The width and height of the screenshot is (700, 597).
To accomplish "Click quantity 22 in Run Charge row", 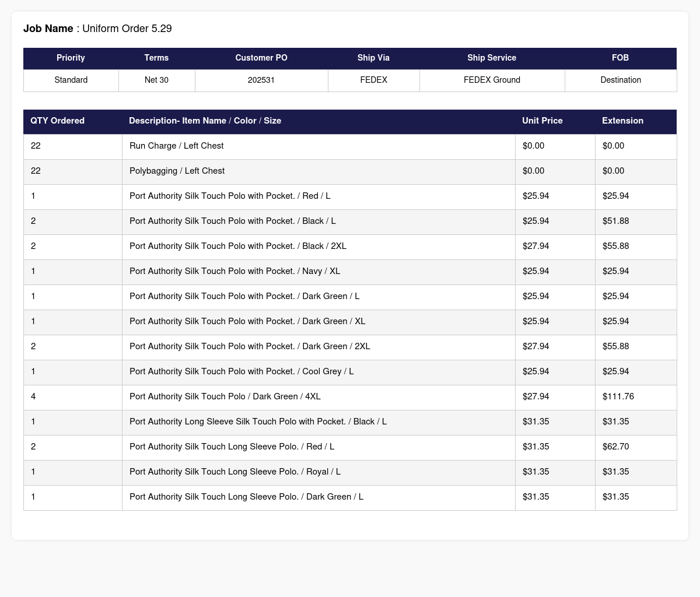I will [x=36, y=146].
